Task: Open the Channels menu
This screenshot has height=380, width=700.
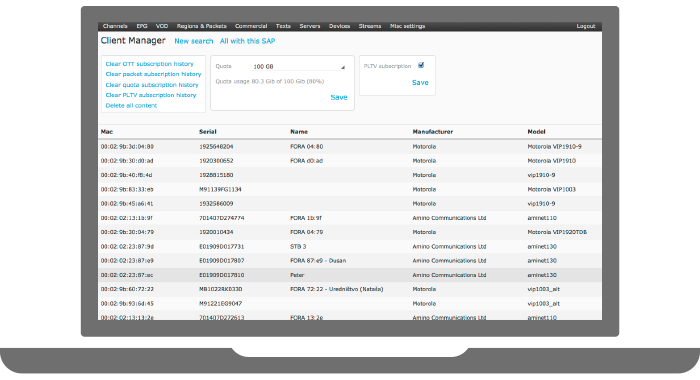Action: tap(115, 26)
